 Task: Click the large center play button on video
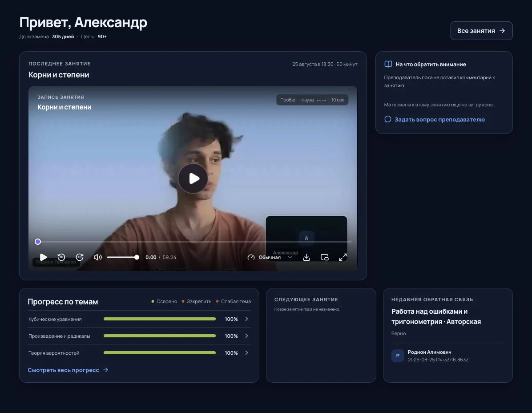click(193, 178)
